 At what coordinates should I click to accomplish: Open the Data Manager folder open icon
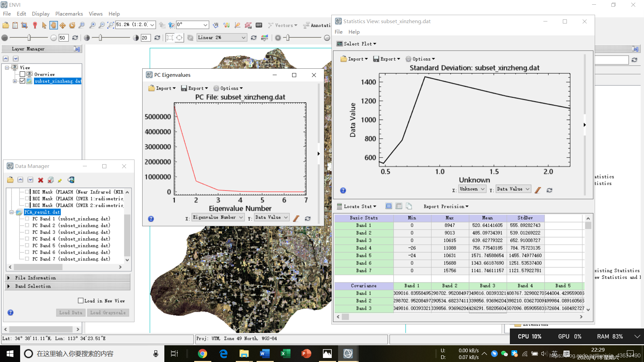(x=10, y=180)
